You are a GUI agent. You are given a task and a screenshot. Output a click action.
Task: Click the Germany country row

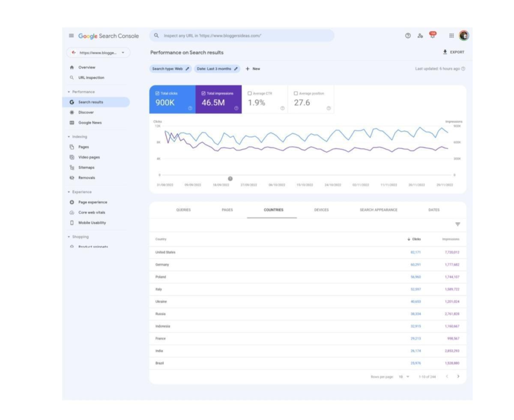[308, 265]
